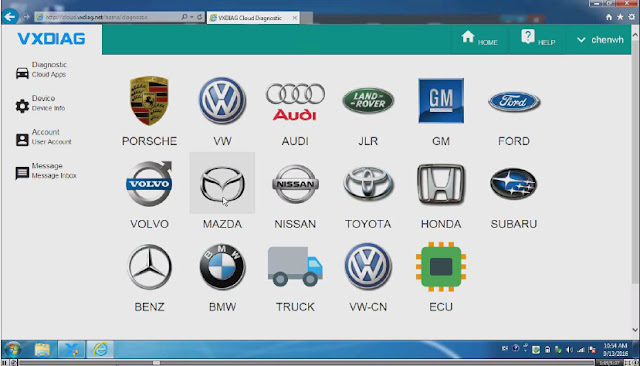Open the address bar search dropdown
The image size is (640, 366).
[192, 17]
